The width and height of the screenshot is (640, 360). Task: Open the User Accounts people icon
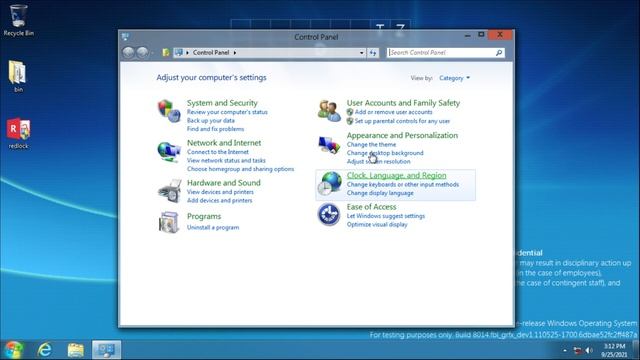click(x=329, y=111)
